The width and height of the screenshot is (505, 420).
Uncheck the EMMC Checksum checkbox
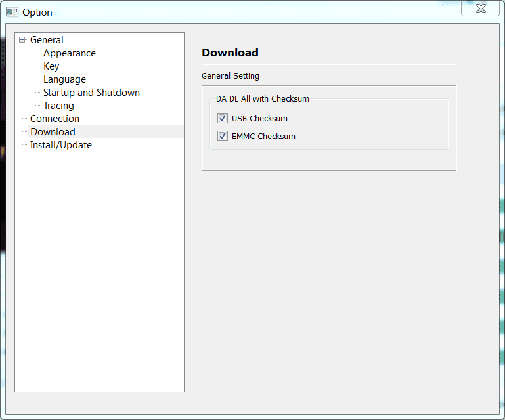pyautogui.click(x=223, y=136)
